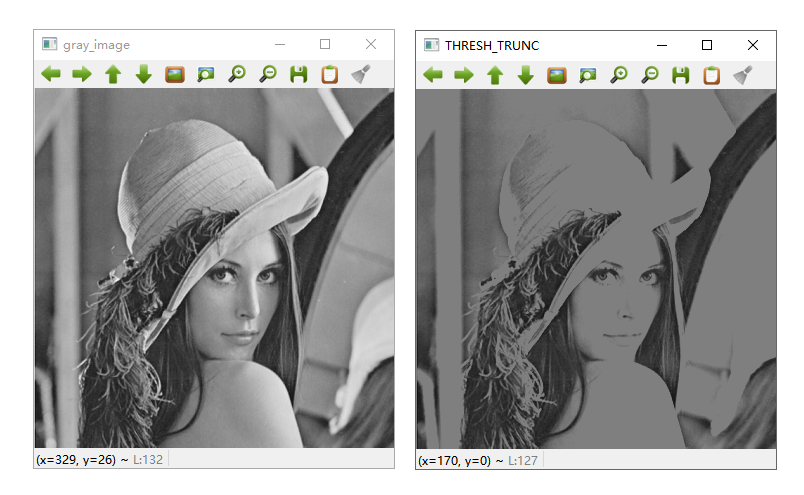Copy image to clipboard in gray_image window
Image resolution: width=804 pixels, height=495 pixels.
[330, 74]
